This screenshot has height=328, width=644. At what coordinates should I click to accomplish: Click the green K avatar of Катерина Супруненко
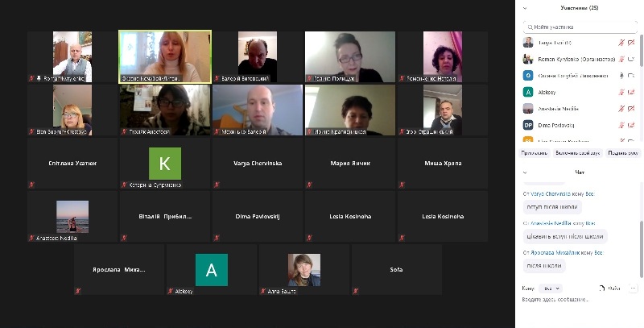165,163
